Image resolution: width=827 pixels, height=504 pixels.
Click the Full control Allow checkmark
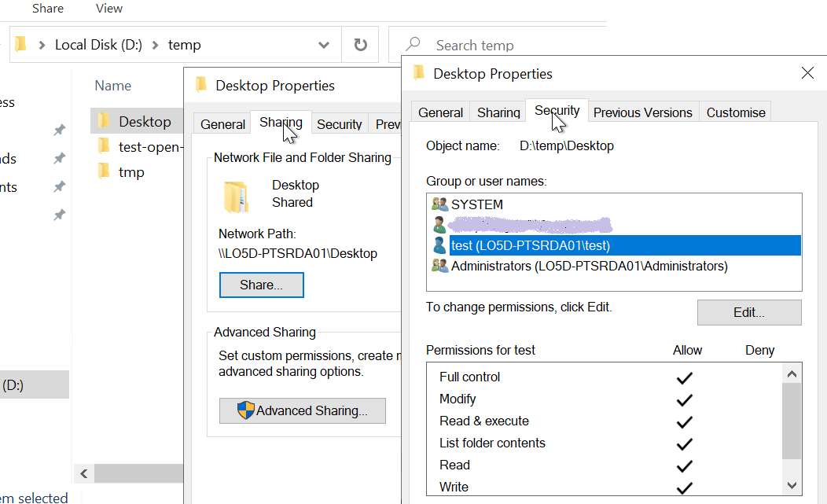[x=684, y=377]
